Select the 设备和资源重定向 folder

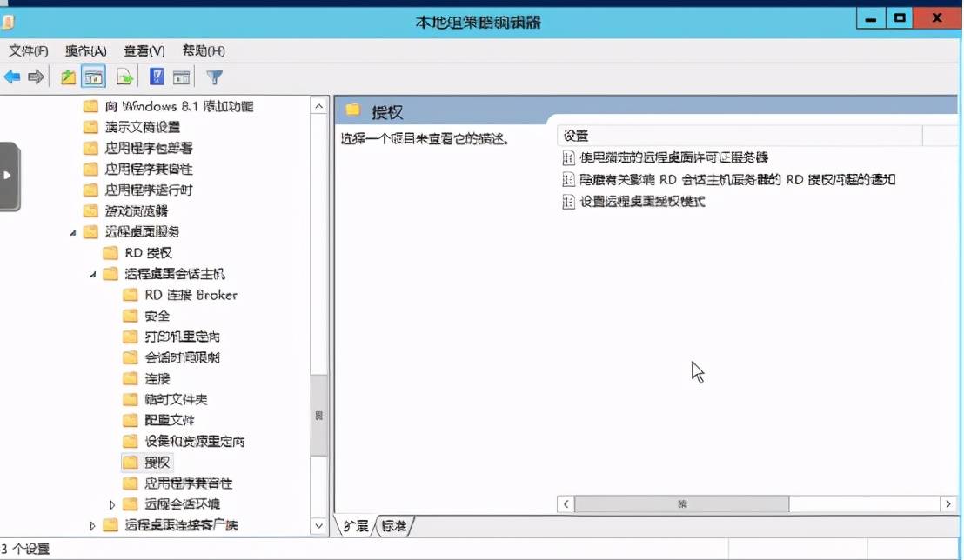point(184,442)
